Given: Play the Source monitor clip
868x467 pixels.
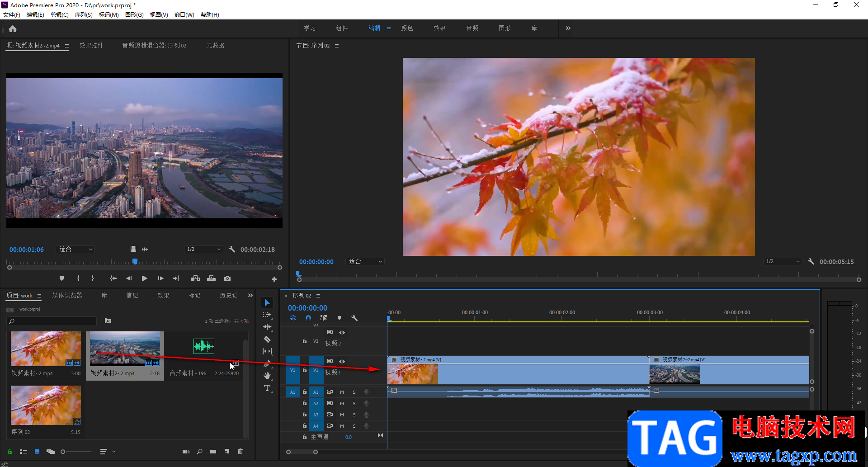Looking at the screenshot, I should click(145, 278).
